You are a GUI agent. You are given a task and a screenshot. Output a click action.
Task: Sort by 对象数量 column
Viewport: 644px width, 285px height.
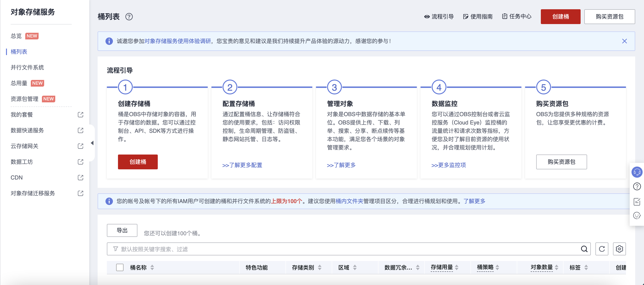point(557,267)
